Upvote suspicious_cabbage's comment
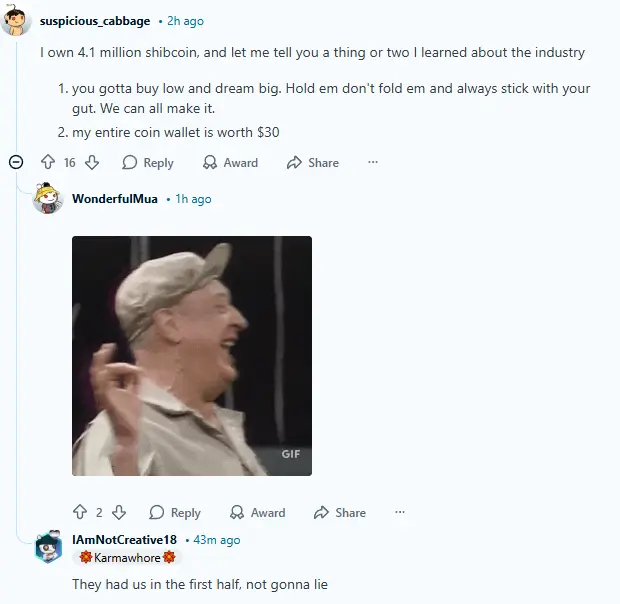This screenshot has height=604, width=620. [48, 162]
